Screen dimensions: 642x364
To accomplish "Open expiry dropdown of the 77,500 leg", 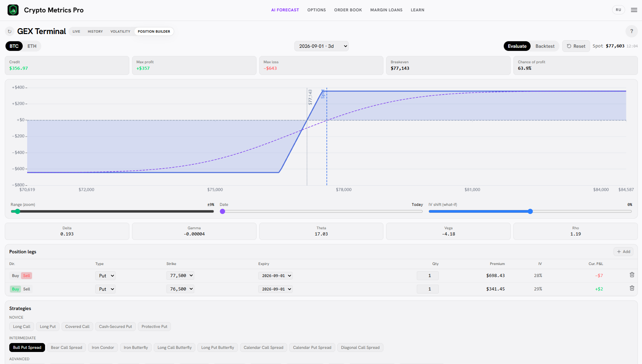I will click(275, 276).
